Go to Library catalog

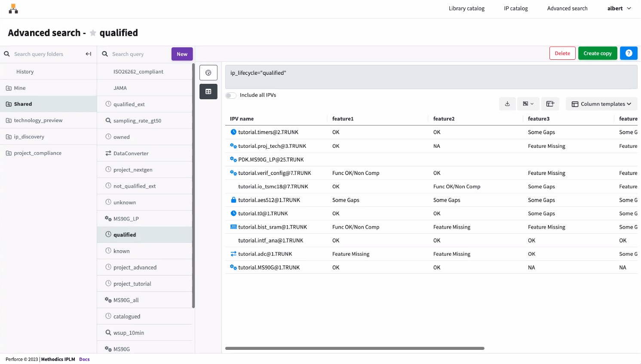pos(466,9)
